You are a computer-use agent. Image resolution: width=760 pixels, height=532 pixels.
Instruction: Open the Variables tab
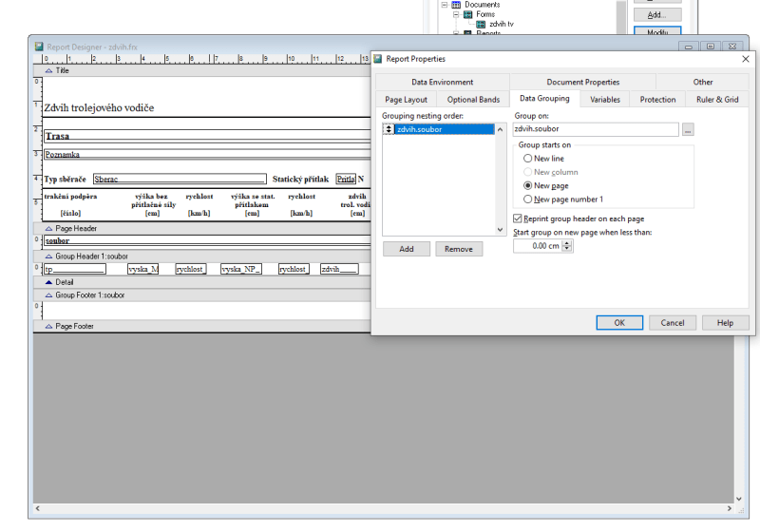point(605,100)
